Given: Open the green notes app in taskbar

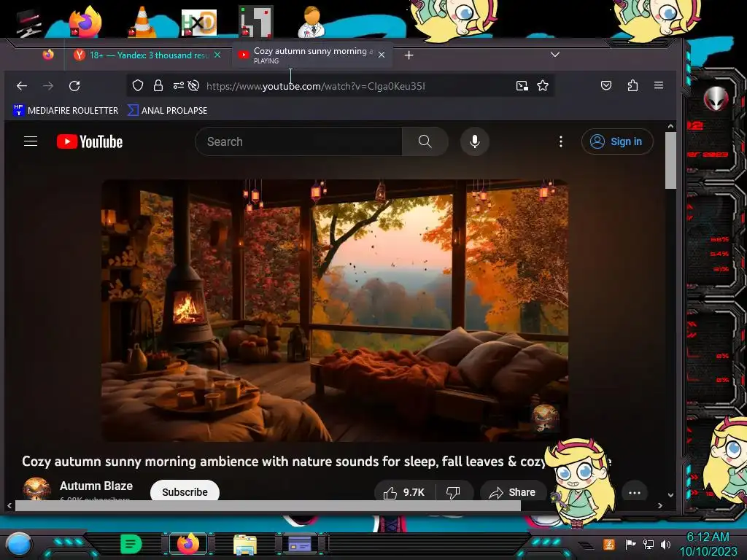Looking at the screenshot, I should (131, 544).
